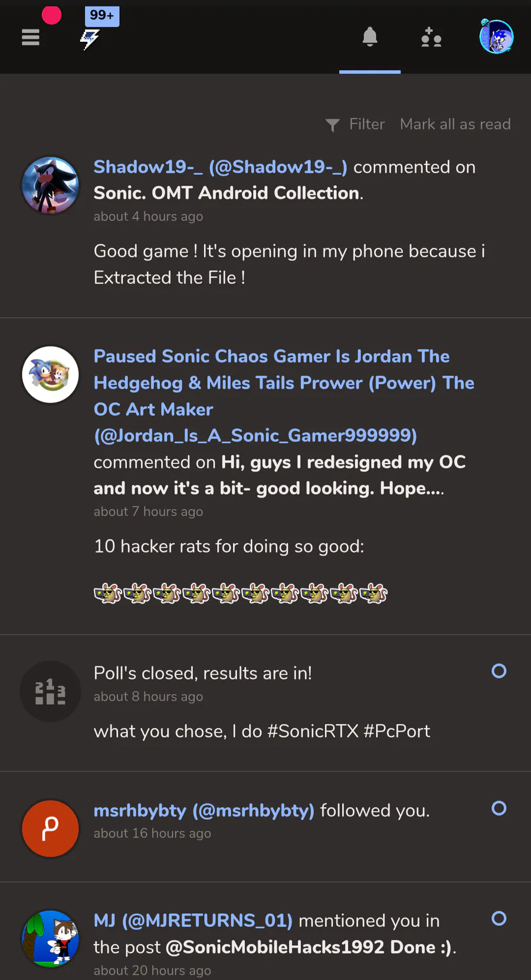The height and width of the screenshot is (980, 531).
Task: Open the notifications bell tab
Action: (370, 37)
